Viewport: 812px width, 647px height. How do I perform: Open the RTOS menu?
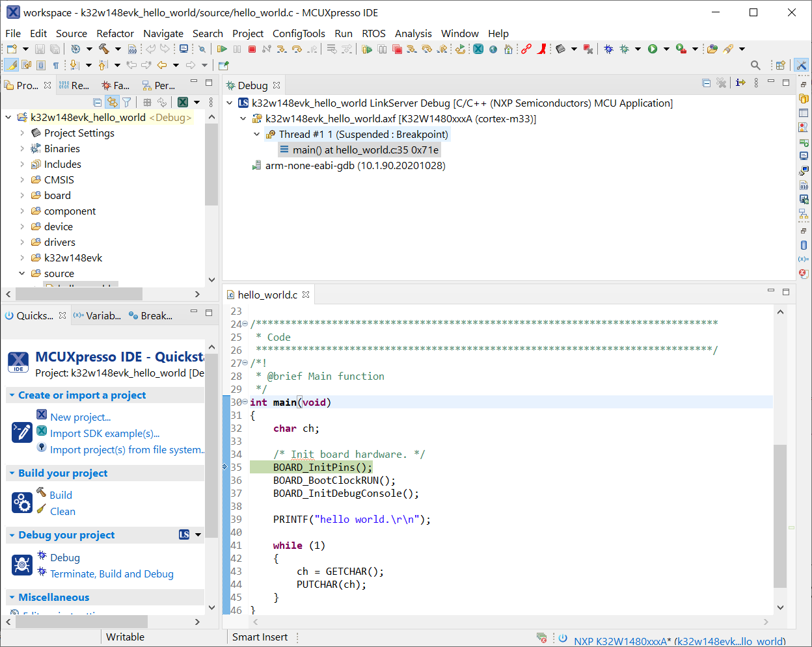coord(373,33)
